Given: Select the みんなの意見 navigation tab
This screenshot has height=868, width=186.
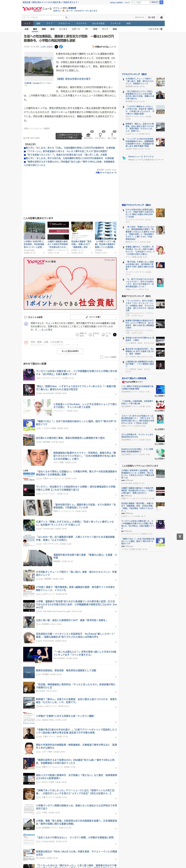Looking at the screenshot, I should pos(99,24).
